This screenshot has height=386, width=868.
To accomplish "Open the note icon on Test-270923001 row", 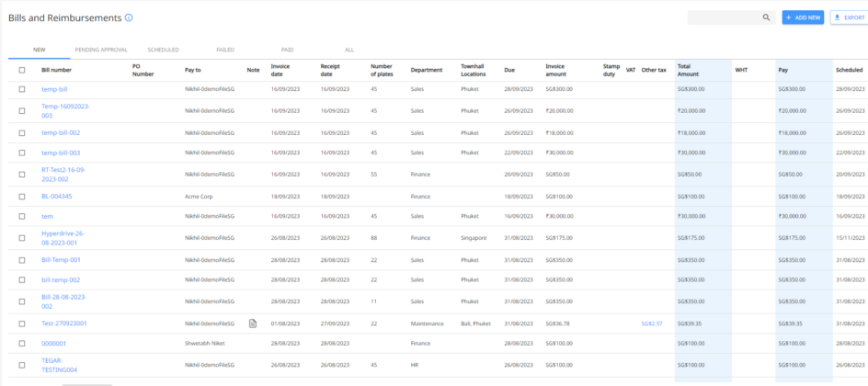I will point(253,324).
